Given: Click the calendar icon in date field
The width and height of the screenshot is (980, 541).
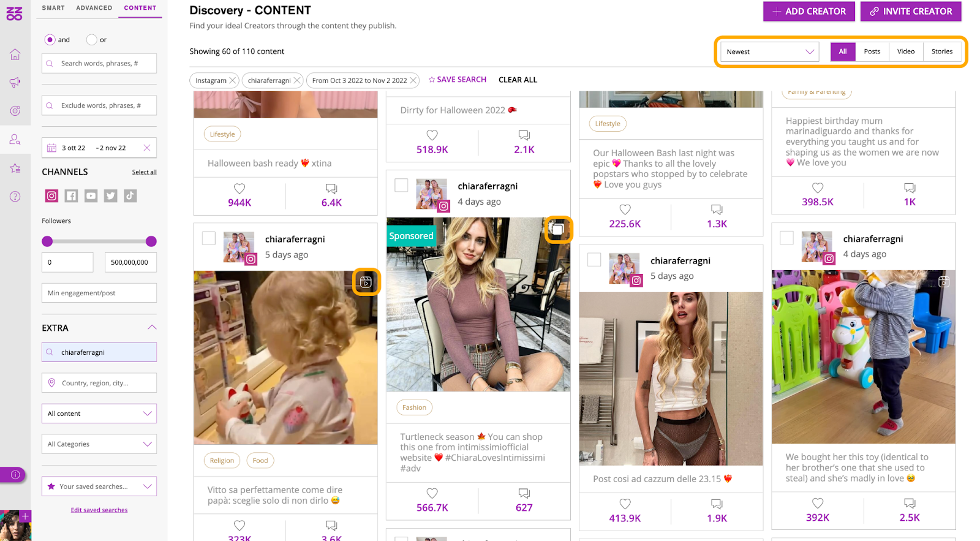Looking at the screenshot, I should (52, 148).
